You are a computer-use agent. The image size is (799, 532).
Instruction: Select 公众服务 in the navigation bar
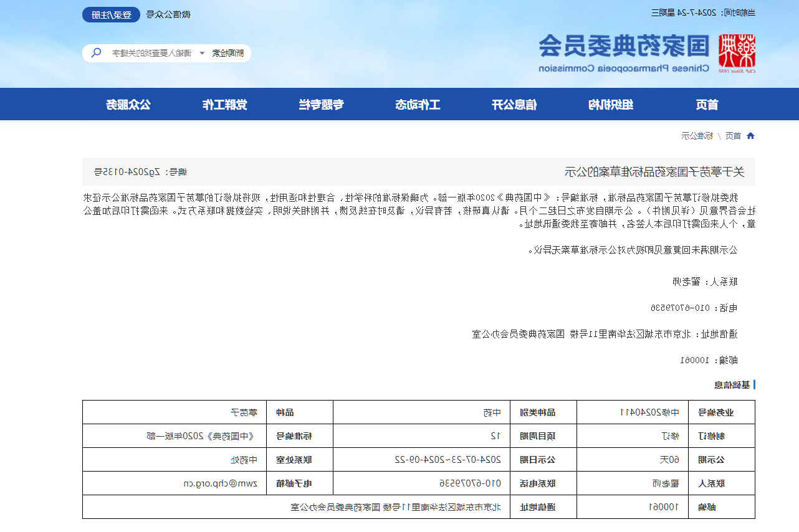[128, 105]
